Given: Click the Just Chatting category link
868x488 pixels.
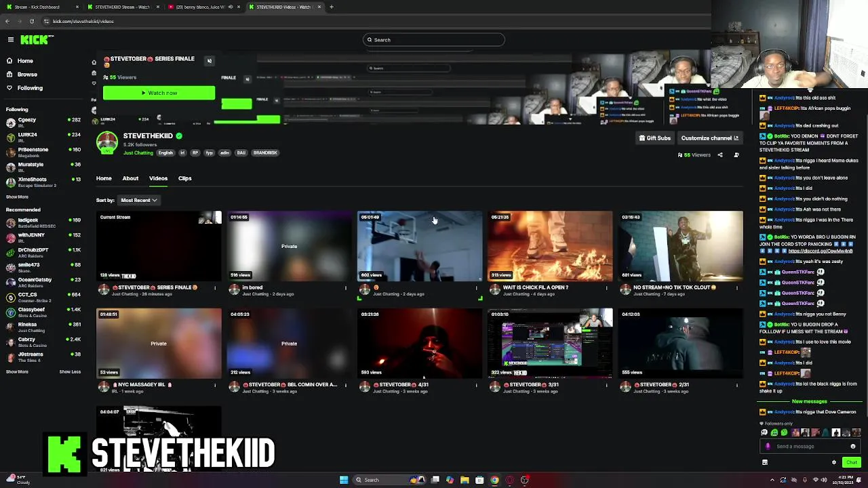Looking at the screenshot, I should point(138,153).
